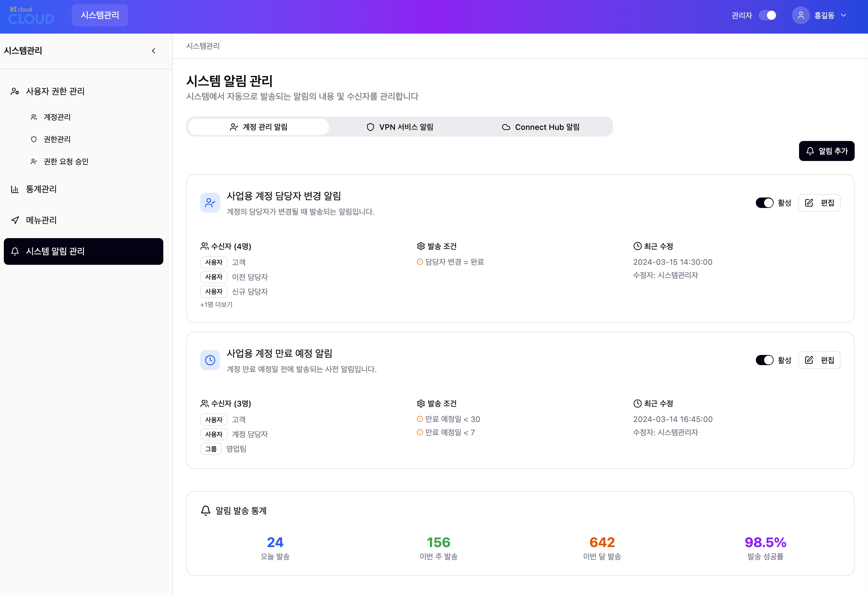This screenshot has height=595, width=868.
Task: Open 권한 요청 승인 in sidebar
Action: [66, 161]
